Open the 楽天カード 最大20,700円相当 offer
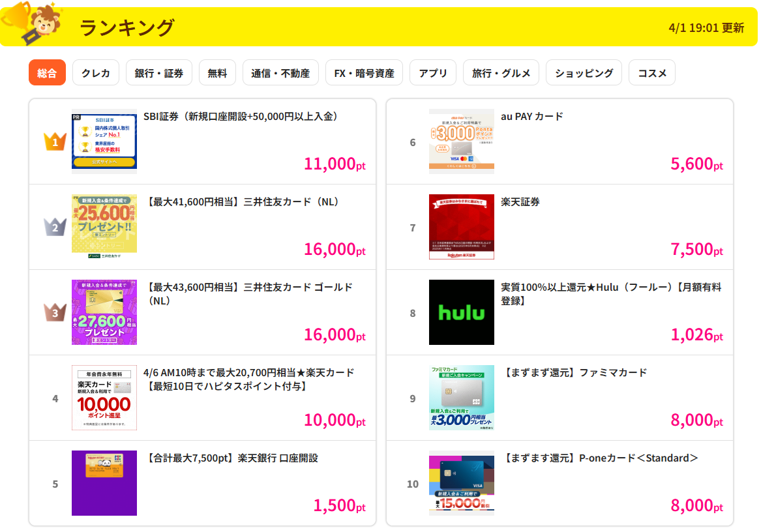 [249, 379]
